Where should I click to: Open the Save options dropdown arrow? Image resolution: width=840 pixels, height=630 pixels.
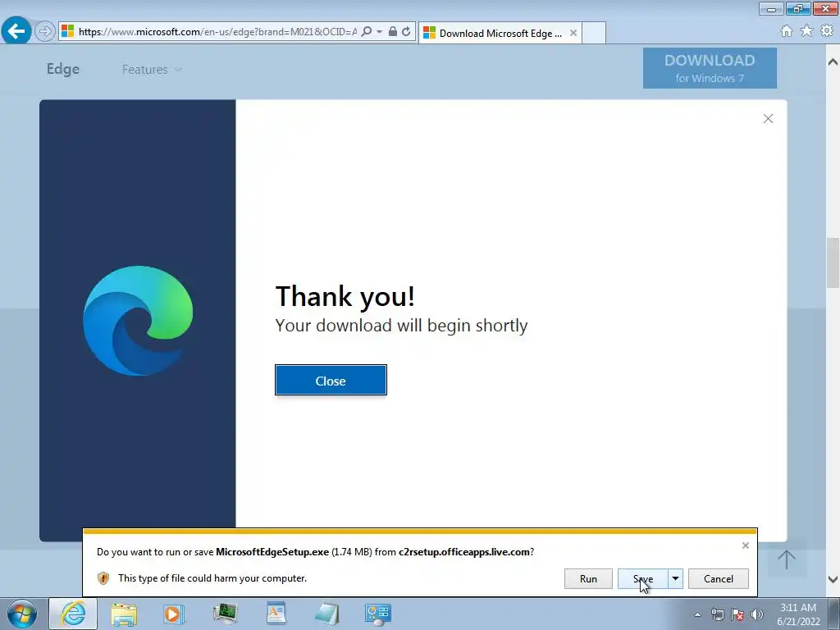coord(676,578)
